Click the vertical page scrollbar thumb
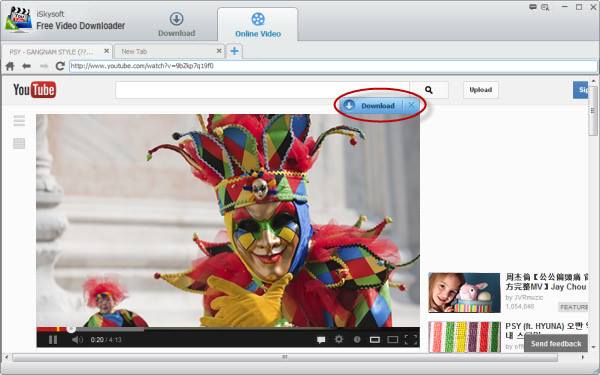Image resolution: width=600 pixels, height=375 pixels. [593, 111]
